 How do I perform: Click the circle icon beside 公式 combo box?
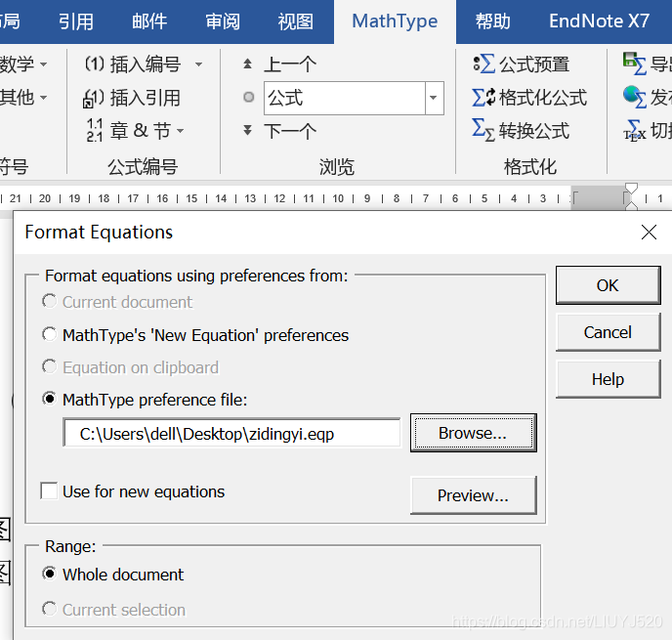coord(248,98)
